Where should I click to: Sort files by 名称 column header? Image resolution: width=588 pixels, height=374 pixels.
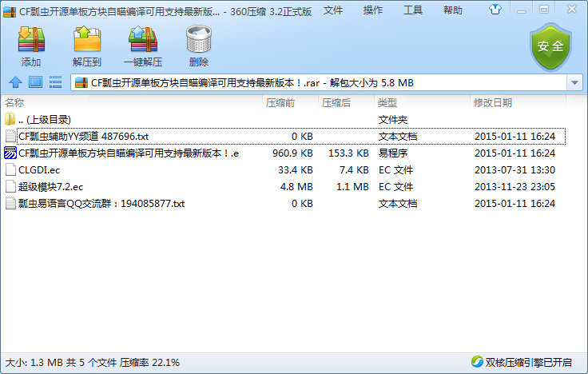click(x=14, y=103)
